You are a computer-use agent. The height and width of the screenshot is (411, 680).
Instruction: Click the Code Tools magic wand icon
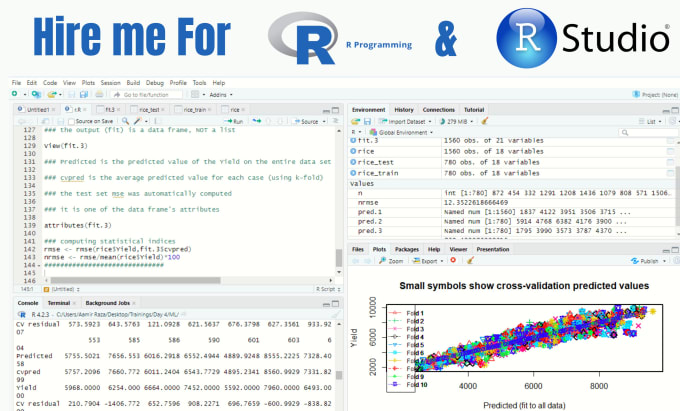137,121
